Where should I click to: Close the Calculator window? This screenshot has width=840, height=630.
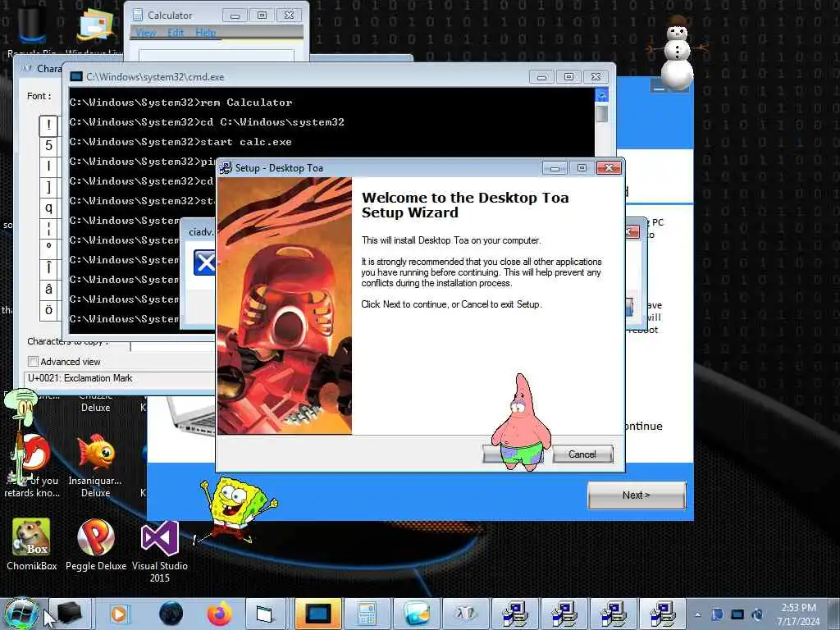289,16
